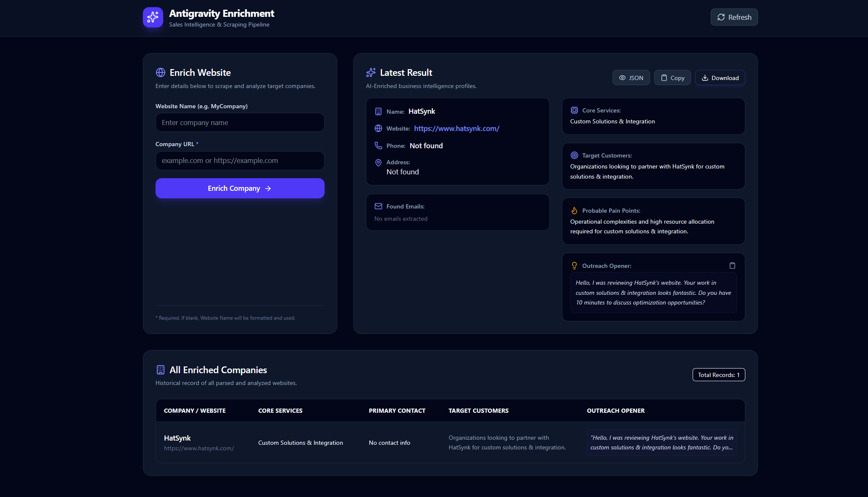Click the download arrow icon in Download button
The width and height of the screenshot is (868, 497).
(x=705, y=78)
